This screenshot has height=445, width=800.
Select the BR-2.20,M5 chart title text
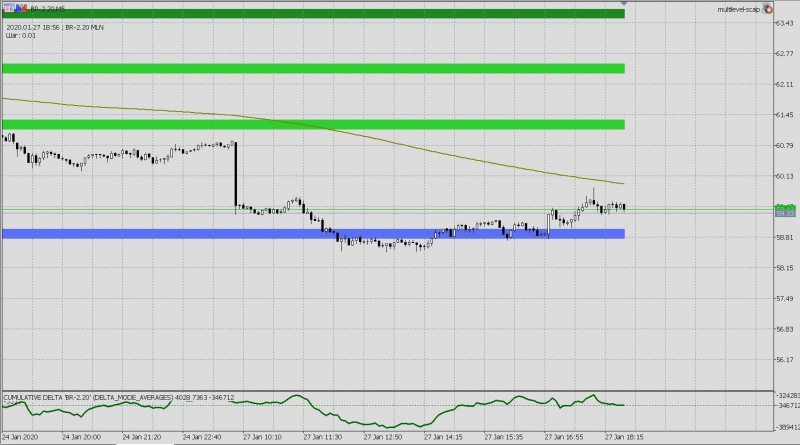click(48, 9)
